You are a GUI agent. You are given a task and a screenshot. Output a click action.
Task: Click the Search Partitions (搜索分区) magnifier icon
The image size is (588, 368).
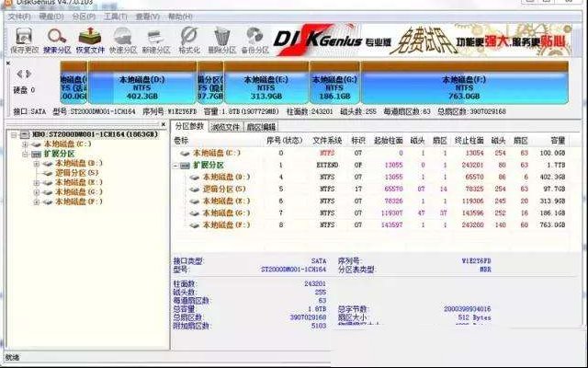[x=57, y=40]
